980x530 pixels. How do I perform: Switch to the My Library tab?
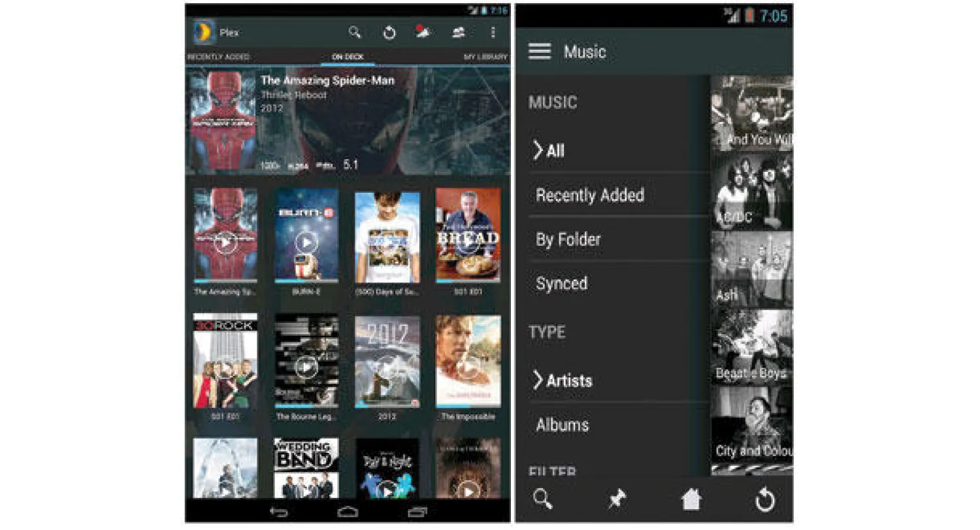coord(485,58)
